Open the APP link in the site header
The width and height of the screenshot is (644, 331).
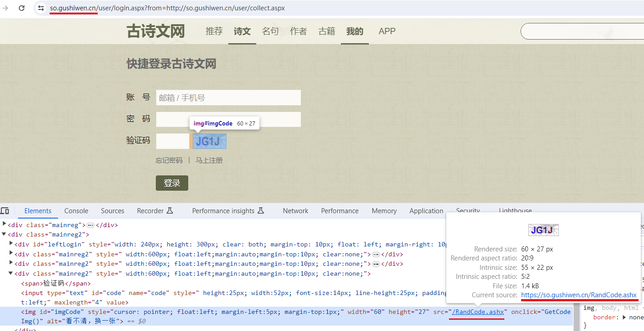pos(387,31)
